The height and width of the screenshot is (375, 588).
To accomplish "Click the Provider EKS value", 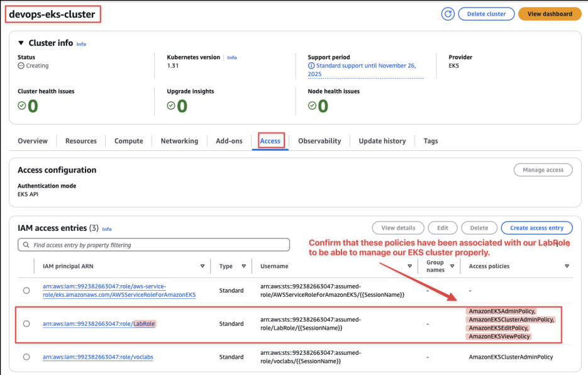I will pyautogui.click(x=454, y=65).
